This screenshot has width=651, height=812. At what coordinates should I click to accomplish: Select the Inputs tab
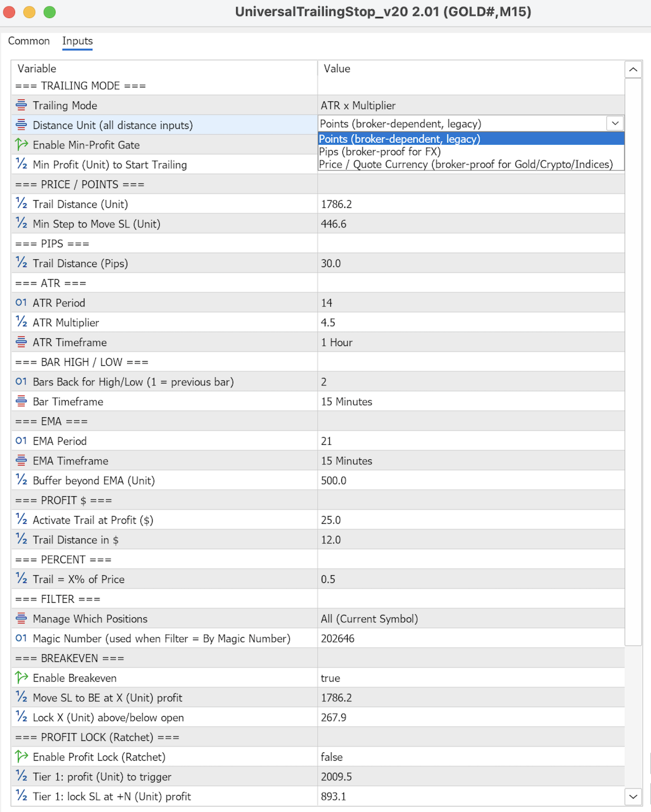tap(77, 41)
